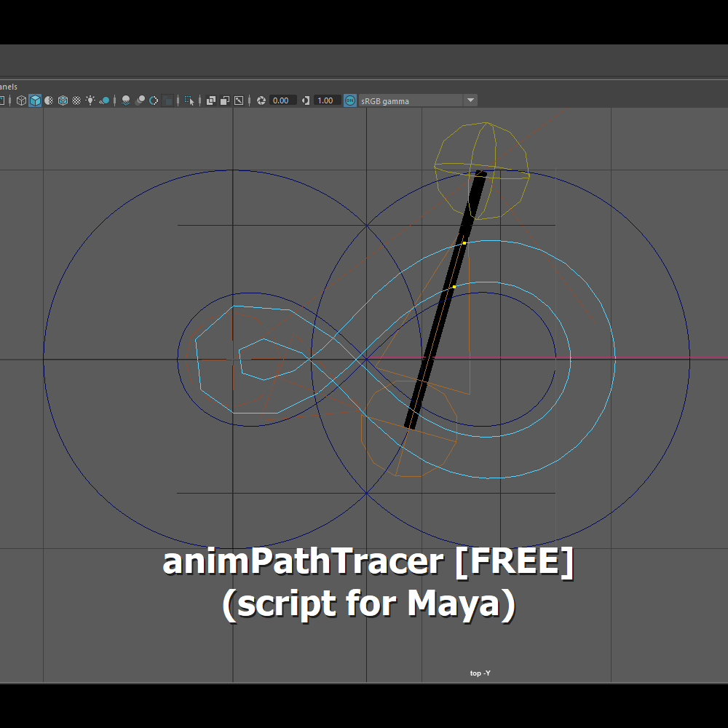
Task: Open the sRGB gamma dropdown
Action: (x=418, y=100)
